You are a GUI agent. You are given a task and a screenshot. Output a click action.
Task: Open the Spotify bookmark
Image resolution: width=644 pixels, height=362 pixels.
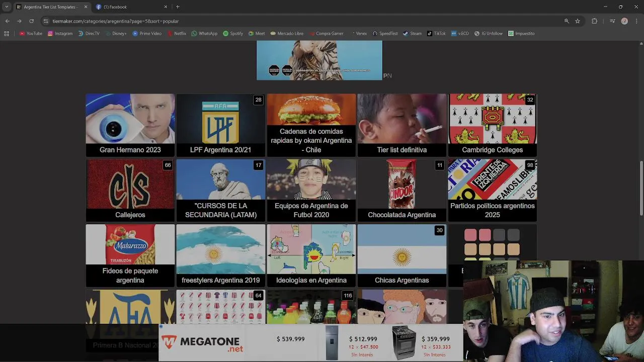click(x=233, y=34)
